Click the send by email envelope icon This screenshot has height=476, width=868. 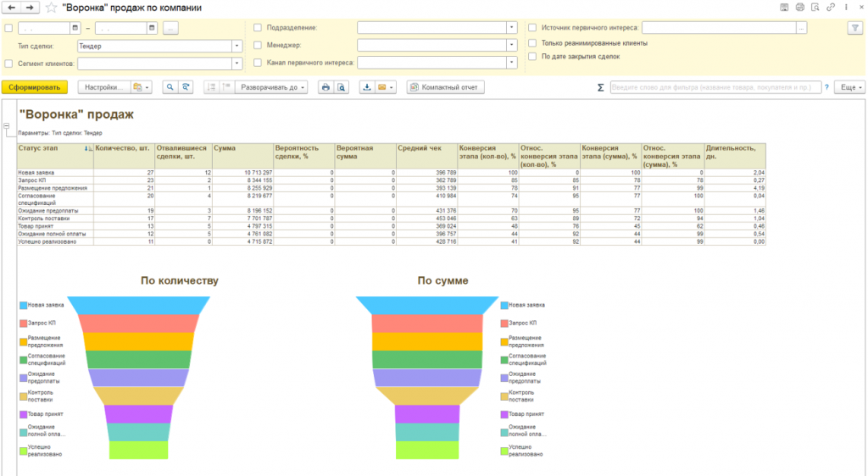click(382, 87)
